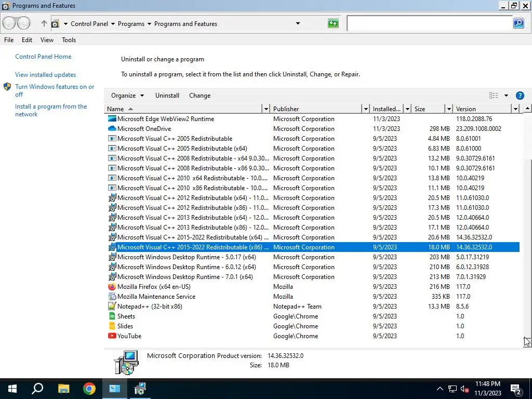Click the Notepad++ program icon
The height and width of the screenshot is (399, 532).
[x=112, y=307]
